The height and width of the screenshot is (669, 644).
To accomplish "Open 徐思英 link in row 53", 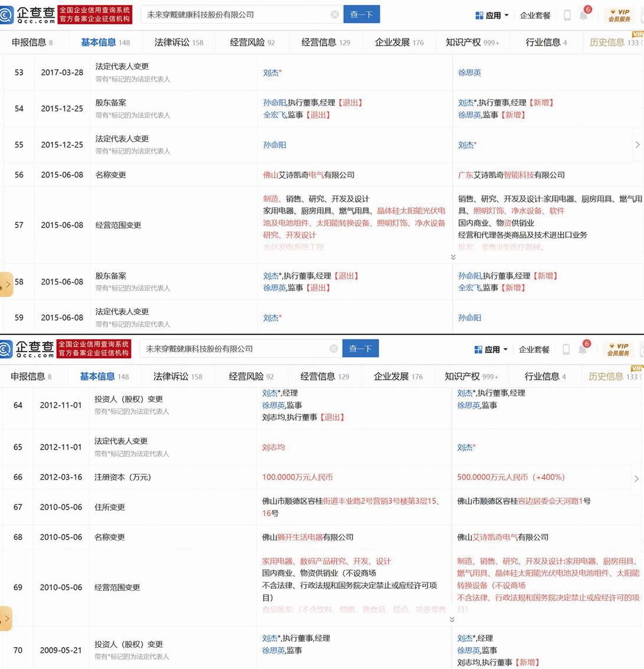I will point(469,73).
